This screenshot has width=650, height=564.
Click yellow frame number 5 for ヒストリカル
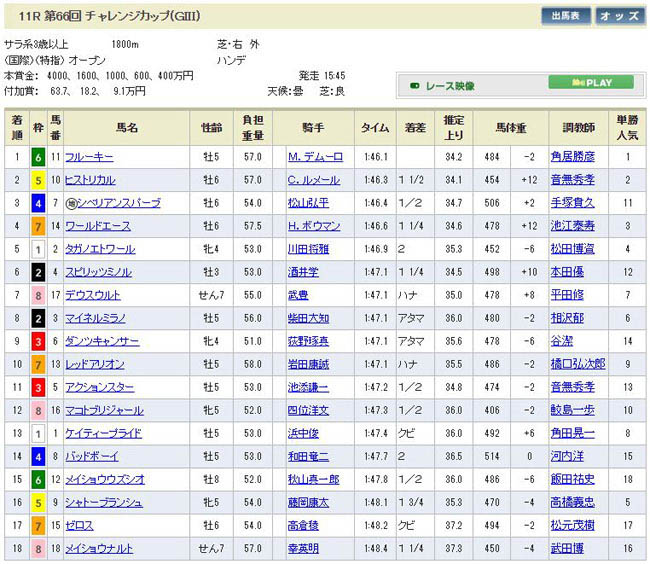[38, 180]
